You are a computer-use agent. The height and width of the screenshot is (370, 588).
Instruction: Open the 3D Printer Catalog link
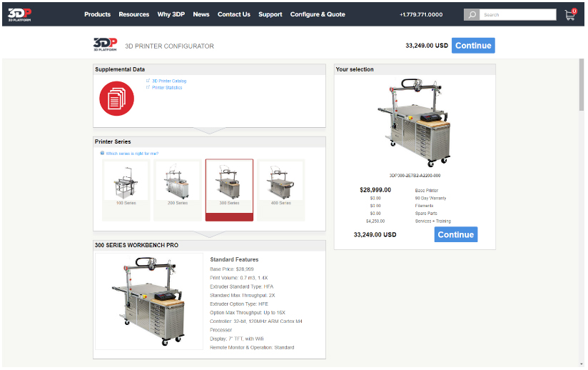tap(169, 81)
